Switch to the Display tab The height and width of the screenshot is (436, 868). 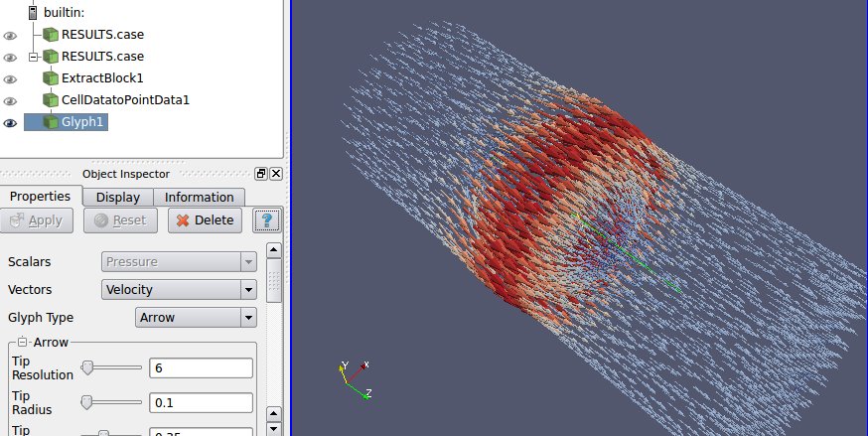pyautogui.click(x=117, y=197)
